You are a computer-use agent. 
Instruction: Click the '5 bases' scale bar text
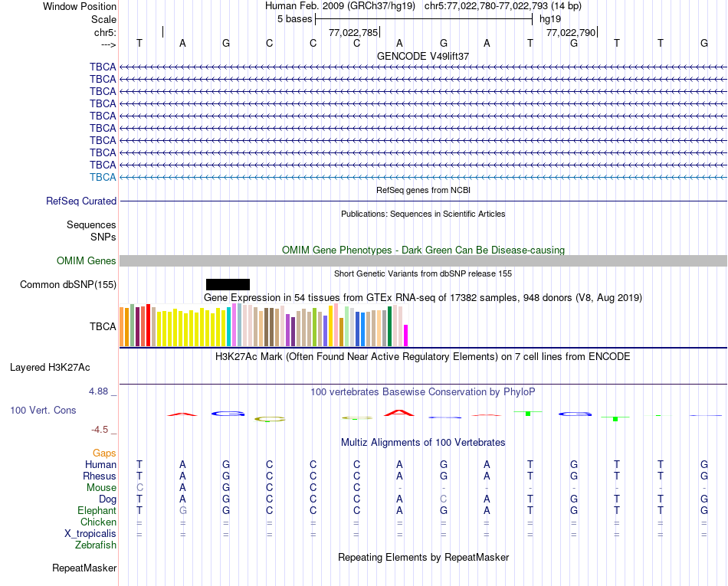click(295, 19)
